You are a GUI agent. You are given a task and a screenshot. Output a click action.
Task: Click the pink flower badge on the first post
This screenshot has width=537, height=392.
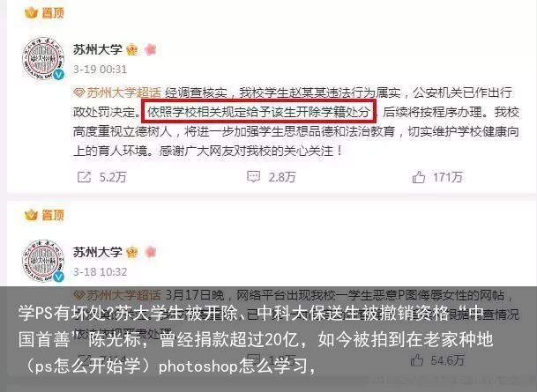point(151,50)
